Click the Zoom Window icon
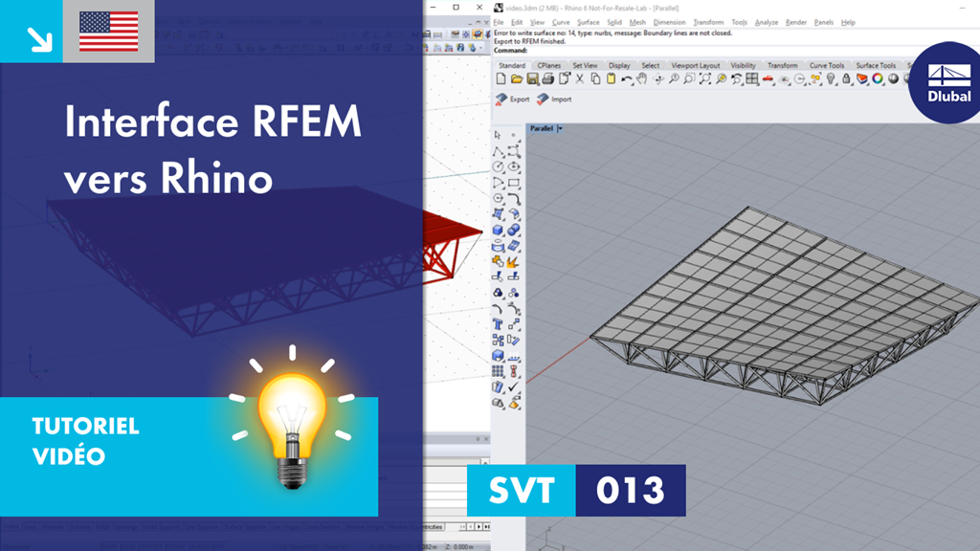This screenshot has width=980, height=551. coord(689,79)
